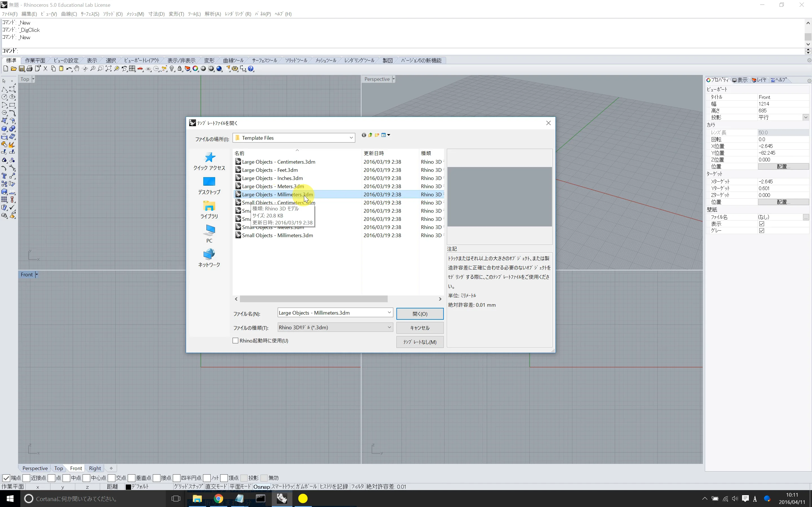Expand the Template Files location dropdown
812x507 pixels.
351,138
